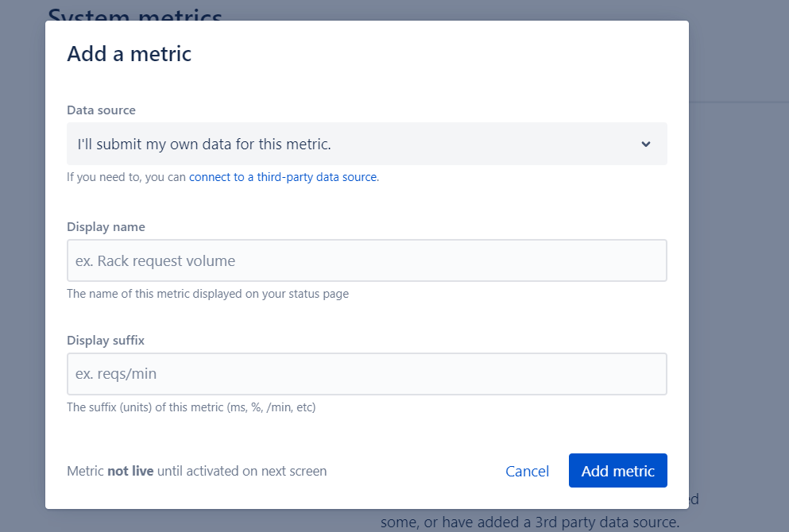Click the "If you need to, you can" text

(126, 177)
